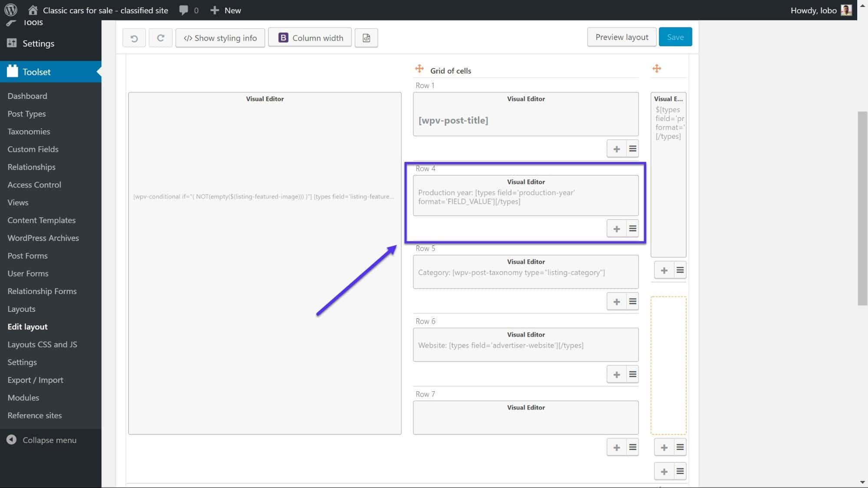This screenshot has width=868, height=488.
Task: Expand Row 5 additional cell options
Action: click(x=633, y=301)
